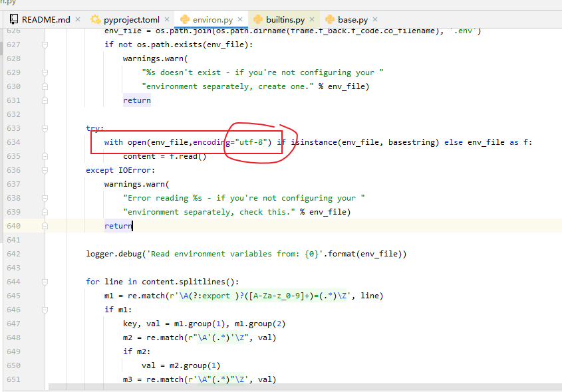Click the horizontal scrollbar below the code
This screenshot has width=562, height=392.
point(305,387)
